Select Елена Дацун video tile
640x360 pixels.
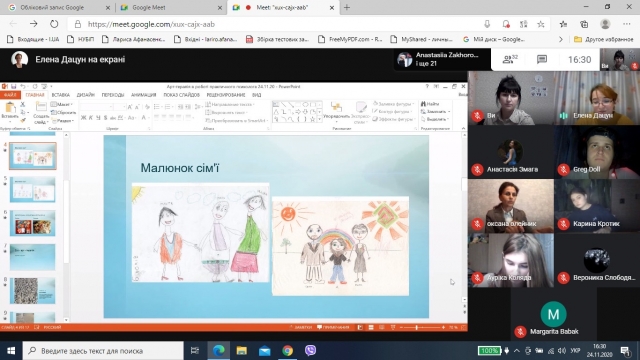[597, 98]
